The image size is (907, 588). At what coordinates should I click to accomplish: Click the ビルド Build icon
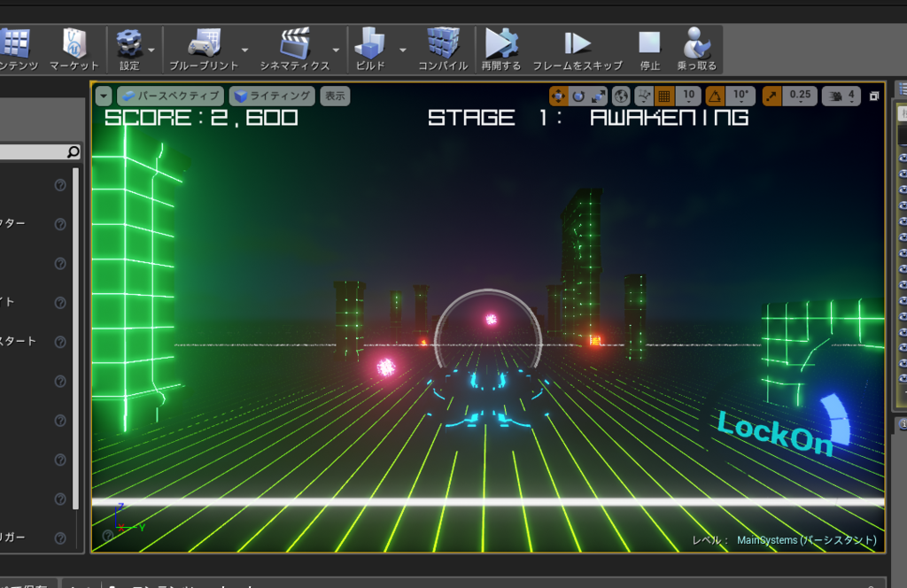370,49
